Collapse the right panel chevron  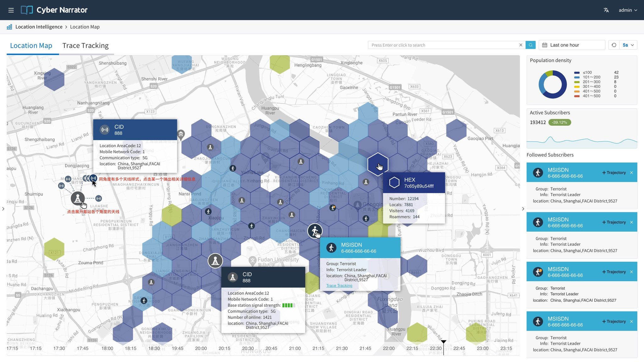pos(523,209)
